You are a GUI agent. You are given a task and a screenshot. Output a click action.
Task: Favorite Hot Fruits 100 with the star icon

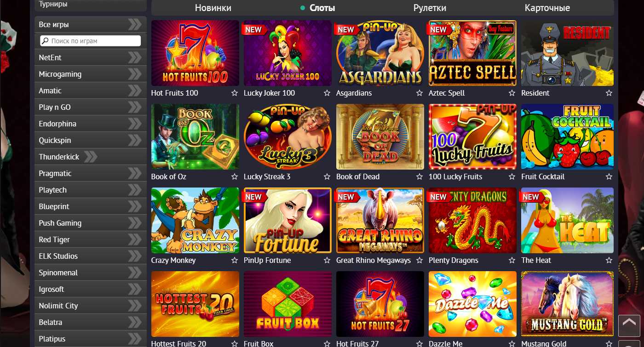tap(235, 93)
